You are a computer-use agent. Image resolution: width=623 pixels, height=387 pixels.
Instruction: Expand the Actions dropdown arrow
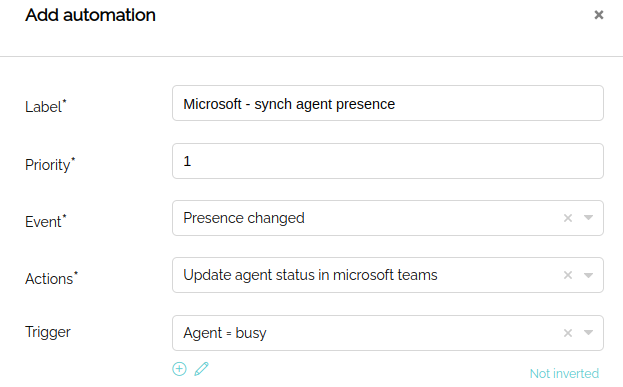(588, 275)
